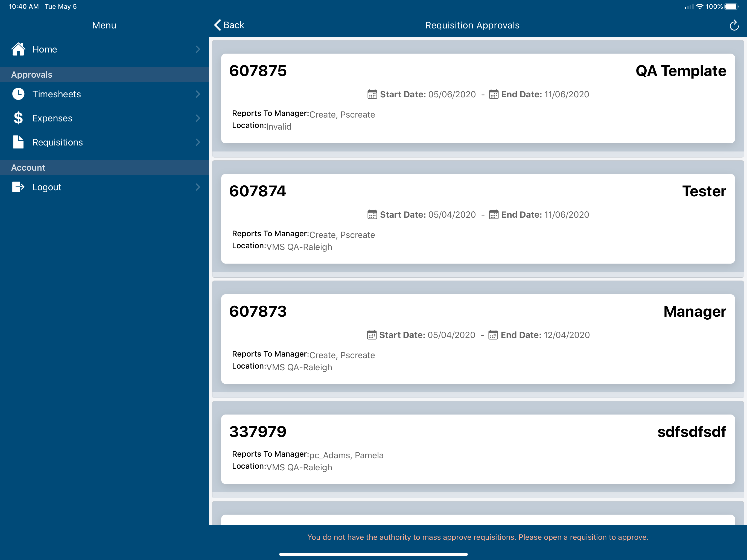Tap the Logout arrow icon

coord(18,187)
